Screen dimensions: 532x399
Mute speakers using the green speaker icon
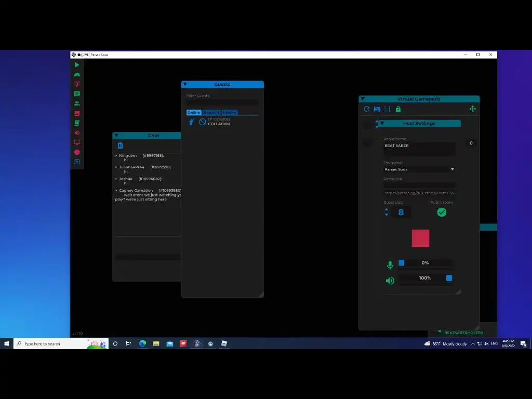coord(390,281)
